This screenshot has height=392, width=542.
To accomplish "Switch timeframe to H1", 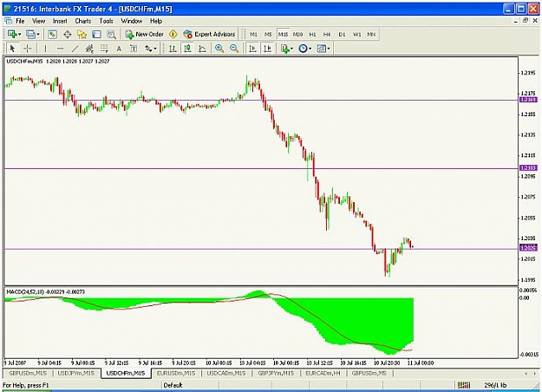I will 312,34.
